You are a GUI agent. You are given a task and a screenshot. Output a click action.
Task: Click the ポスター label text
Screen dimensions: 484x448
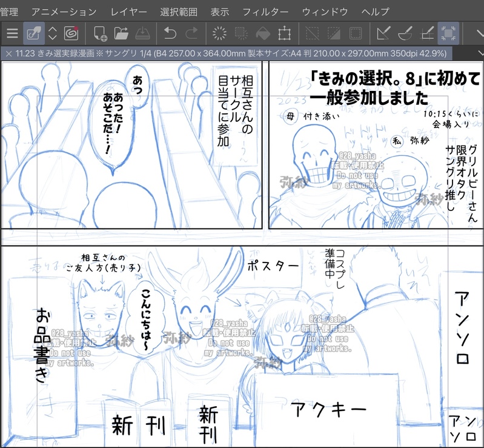coord(273,266)
